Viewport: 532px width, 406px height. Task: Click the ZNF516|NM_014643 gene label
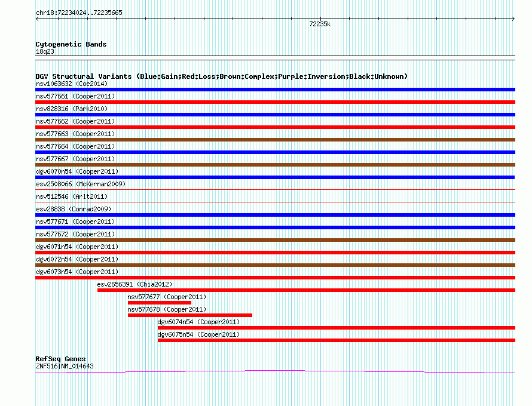(65, 366)
